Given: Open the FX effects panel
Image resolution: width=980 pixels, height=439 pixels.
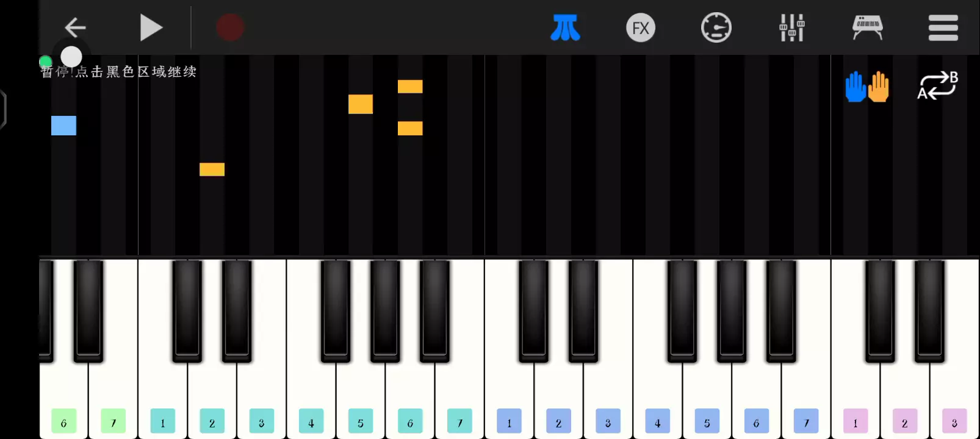Looking at the screenshot, I should pyautogui.click(x=641, y=28).
